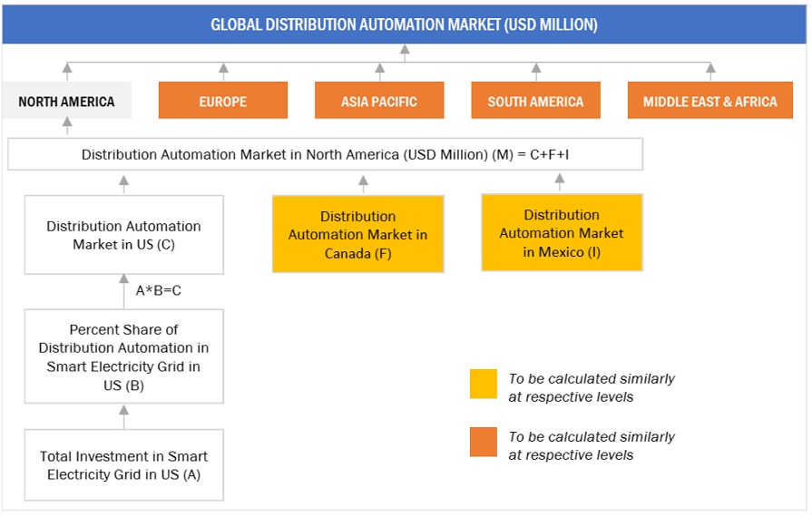The image size is (812, 517).
Task: Click the arrow above Total Investment box
Action: 124,416
